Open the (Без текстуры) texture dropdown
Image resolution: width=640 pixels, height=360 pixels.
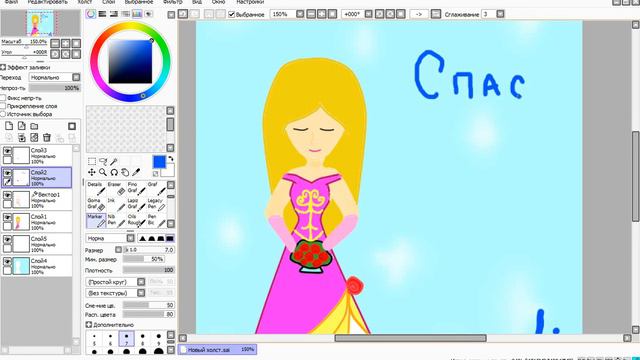[141, 293]
